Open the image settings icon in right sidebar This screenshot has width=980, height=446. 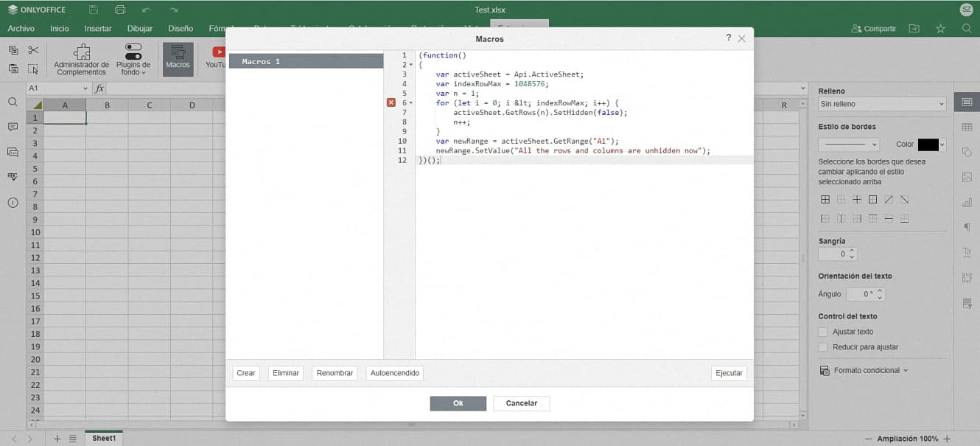click(967, 177)
